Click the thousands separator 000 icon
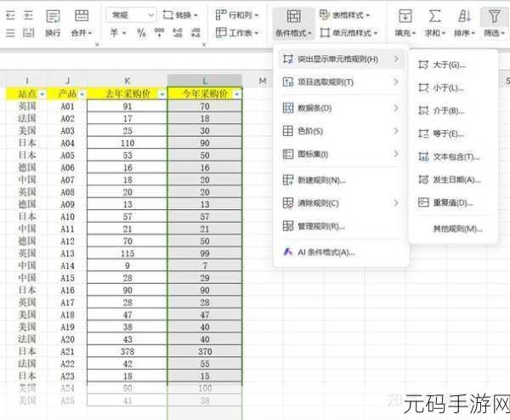Screen dimensions: 510x420 [159, 32]
